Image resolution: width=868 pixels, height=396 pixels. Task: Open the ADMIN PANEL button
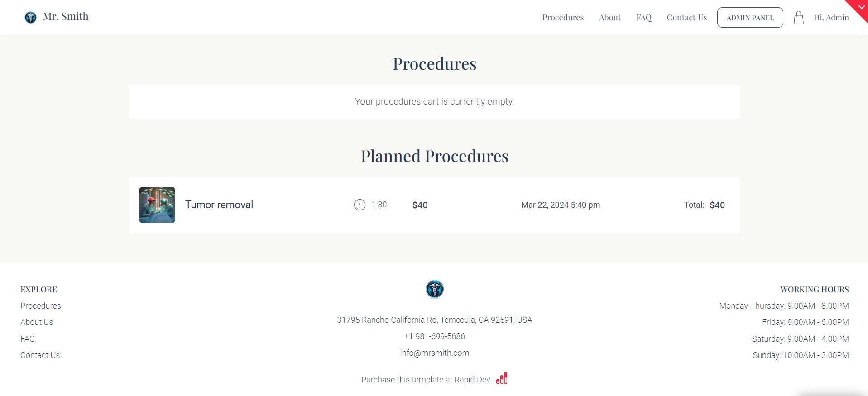click(750, 18)
